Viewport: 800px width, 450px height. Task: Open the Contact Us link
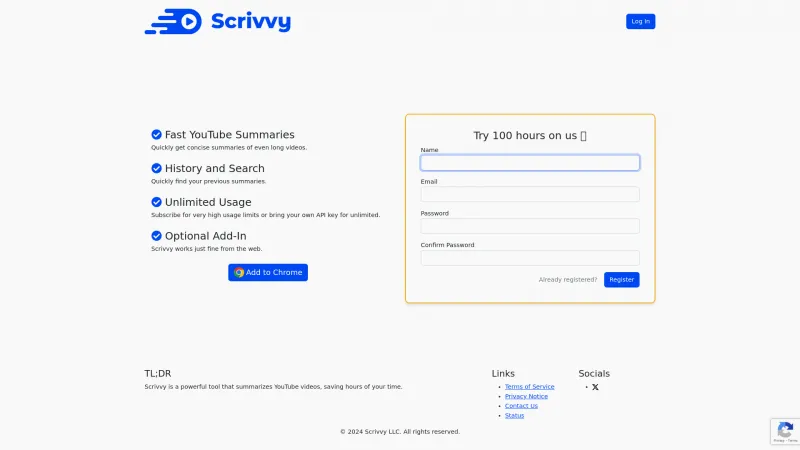pyautogui.click(x=521, y=406)
